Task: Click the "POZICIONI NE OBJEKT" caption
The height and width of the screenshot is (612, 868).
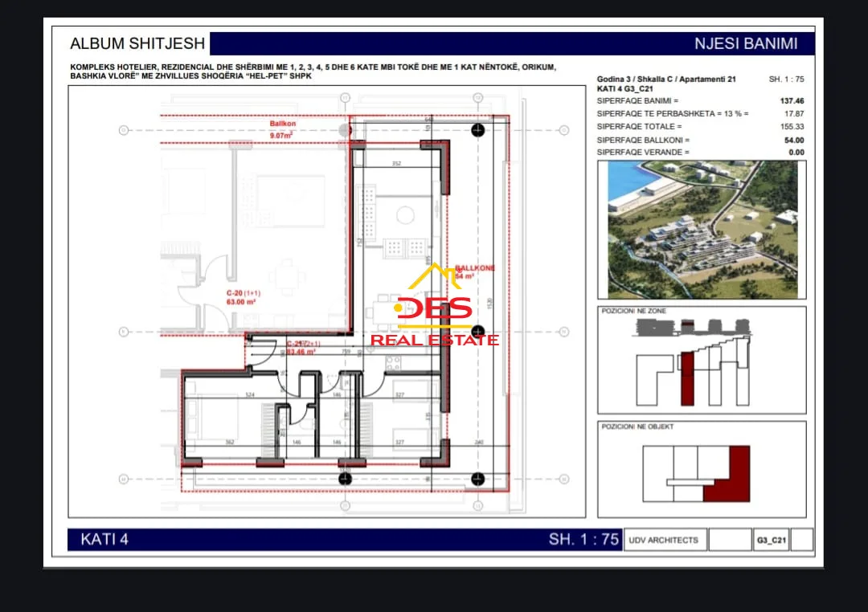Action: pos(637,426)
